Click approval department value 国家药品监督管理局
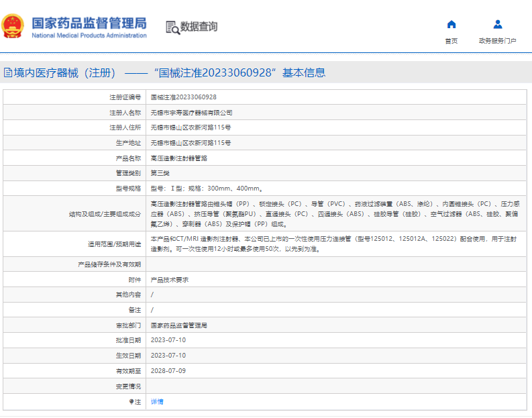 (x=179, y=325)
